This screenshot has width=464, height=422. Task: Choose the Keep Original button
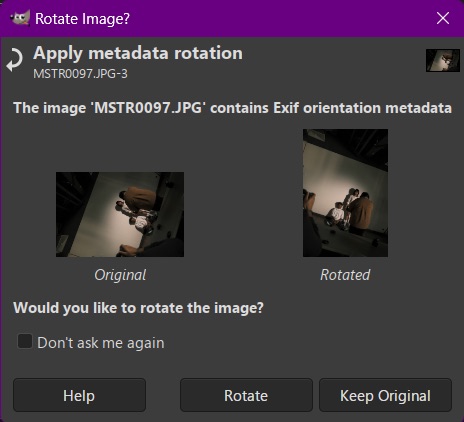385,395
